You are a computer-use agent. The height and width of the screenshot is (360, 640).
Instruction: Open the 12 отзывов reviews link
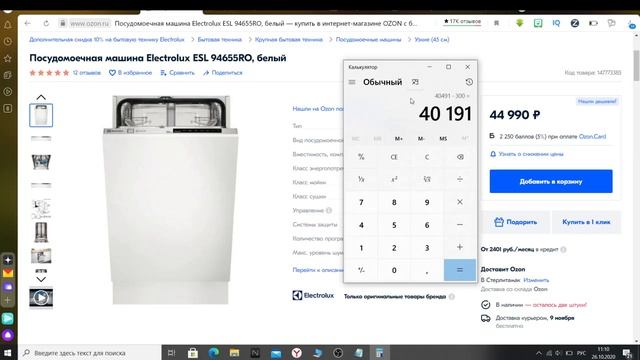point(87,73)
